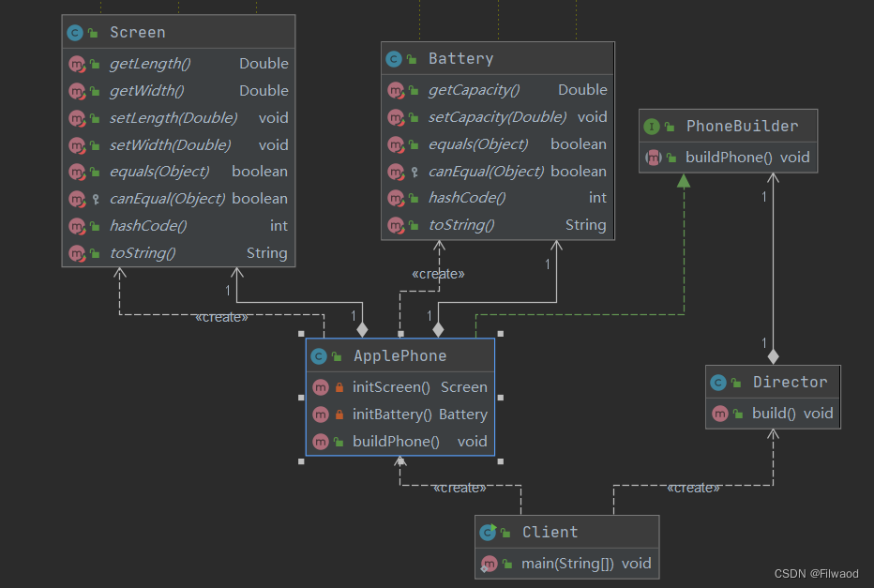Click the private lock icon beside initScreen()
Viewport: 874px width, 588px height.
(x=339, y=387)
